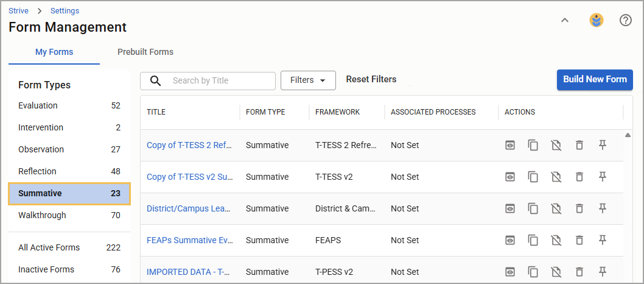Viewport: 644px width, 284px height.
Task: Deactivate the IMPORTED DATA T-PESS form
Action: point(556,272)
